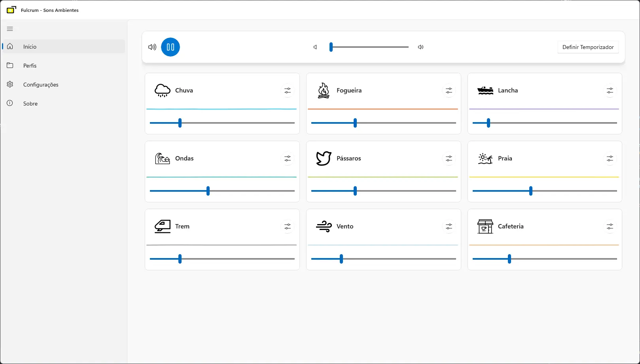The image size is (640, 364).
Task: Click the Praia beach icon
Action: (485, 158)
